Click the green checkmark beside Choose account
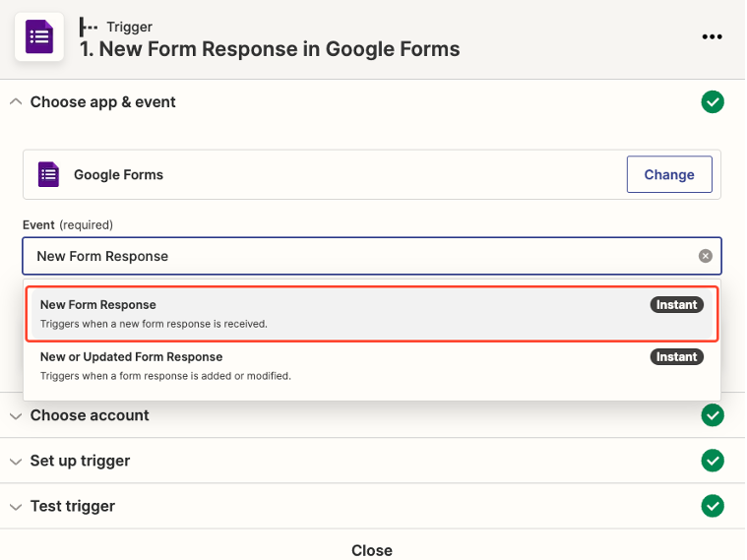This screenshot has height=560, width=747. click(713, 415)
